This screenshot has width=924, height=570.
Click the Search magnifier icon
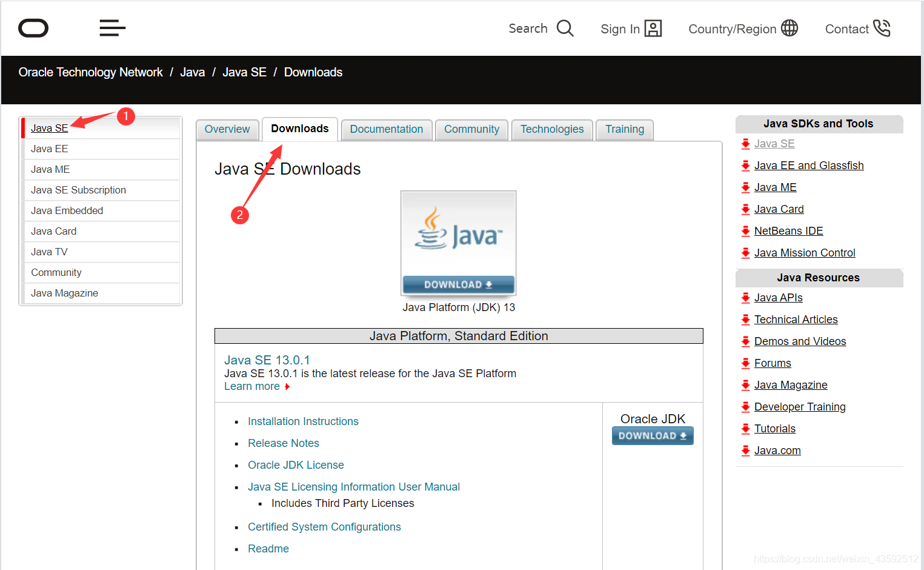coord(565,29)
